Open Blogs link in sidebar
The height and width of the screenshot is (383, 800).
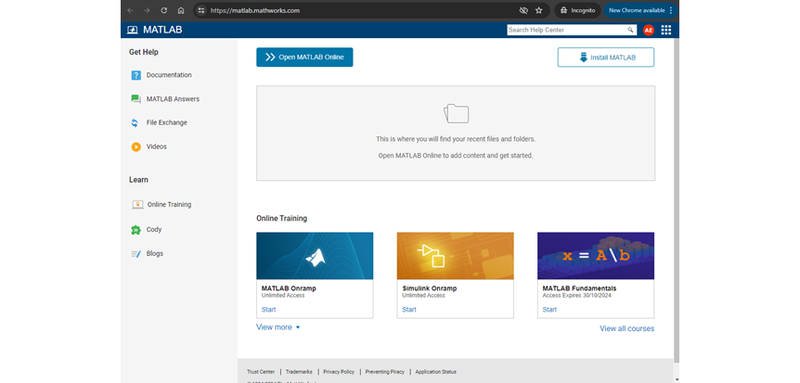click(x=155, y=254)
